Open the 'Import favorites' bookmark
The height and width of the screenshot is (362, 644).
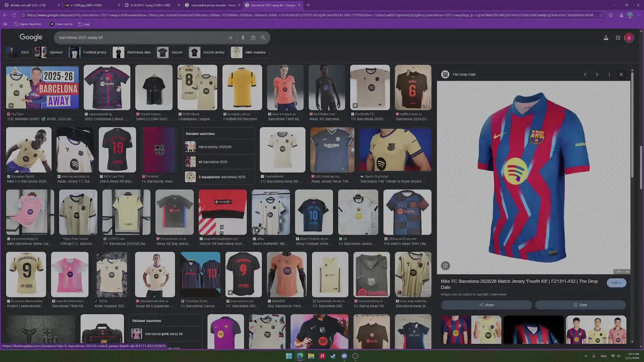click(x=28, y=24)
